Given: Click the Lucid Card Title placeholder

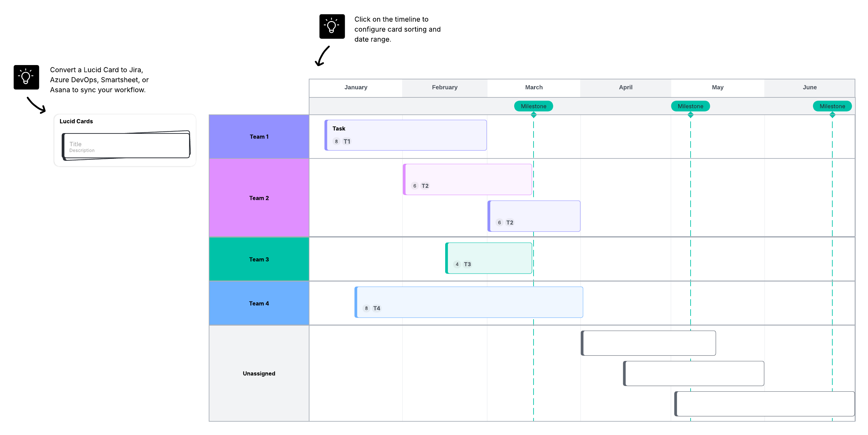Looking at the screenshot, I should [x=75, y=144].
